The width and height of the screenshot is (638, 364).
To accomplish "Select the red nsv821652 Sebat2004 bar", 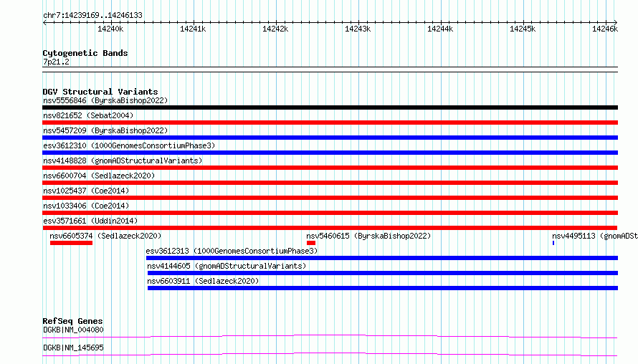I will coord(330,123).
